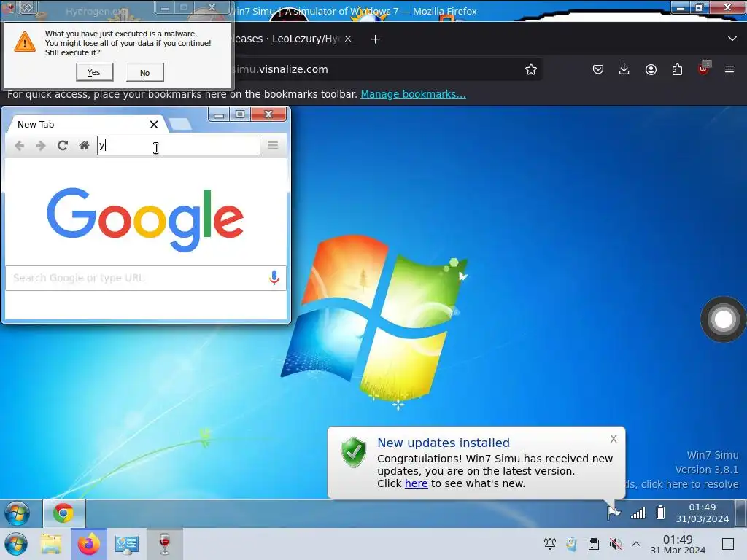Unmute the host volume tray icon
Screen dimensions: 747x560
coord(615,544)
